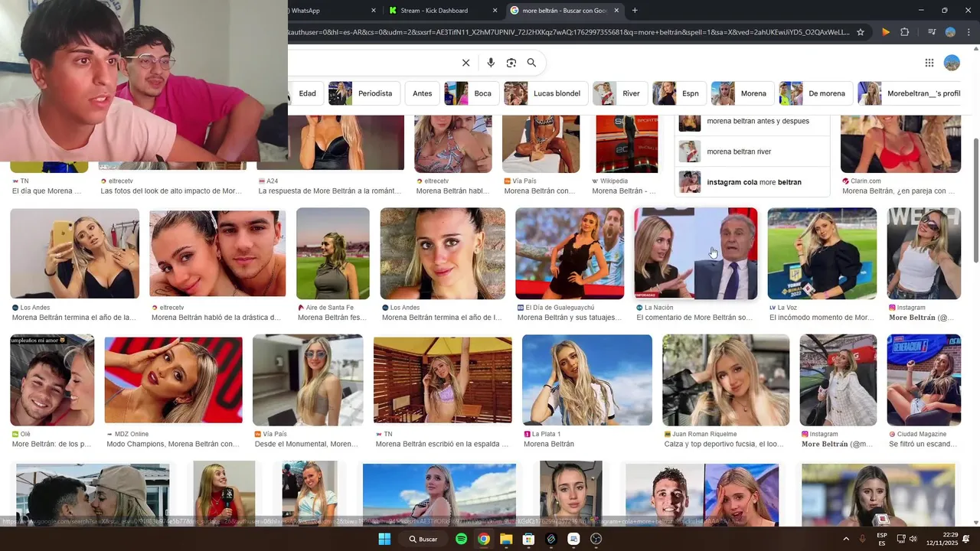Close the more beltrán search tab
This screenshot has height=551, width=980.
click(x=616, y=11)
